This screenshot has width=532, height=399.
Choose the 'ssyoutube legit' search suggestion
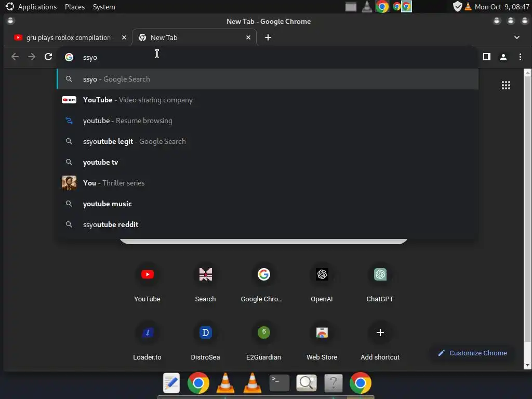pos(268,141)
